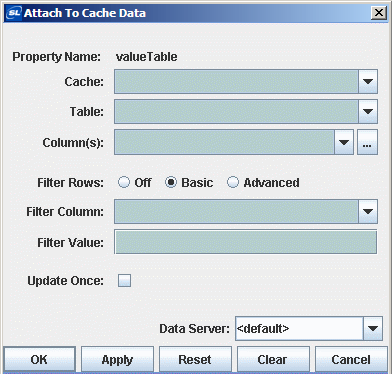
Task: Expand the Filter Column dropdown arrow
Action: pyautogui.click(x=368, y=211)
